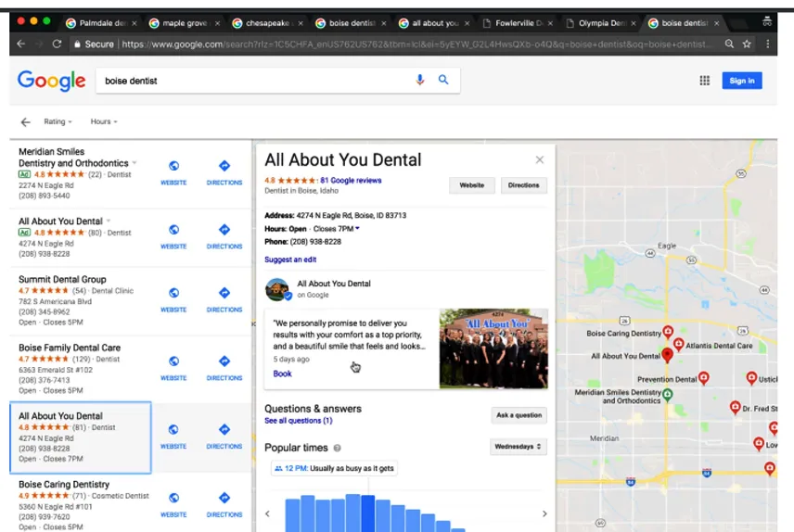Get Directions for Meridian Smiles listing

pyautogui.click(x=224, y=172)
